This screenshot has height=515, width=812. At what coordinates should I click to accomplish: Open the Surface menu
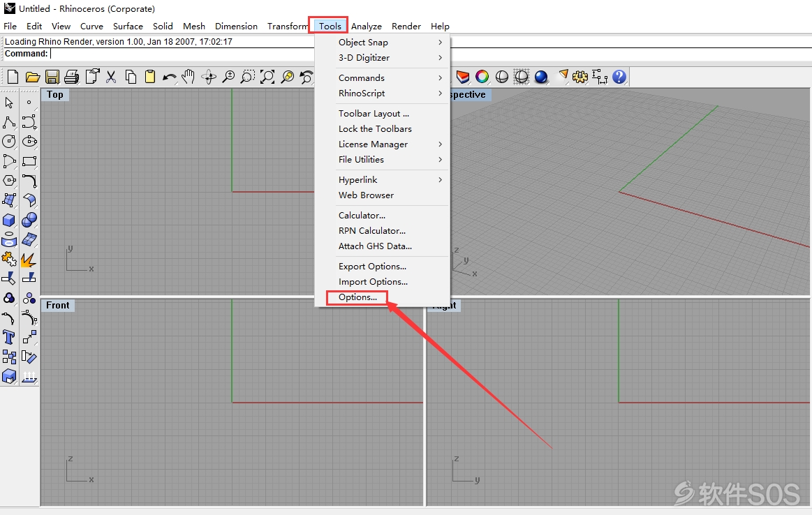point(128,27)
